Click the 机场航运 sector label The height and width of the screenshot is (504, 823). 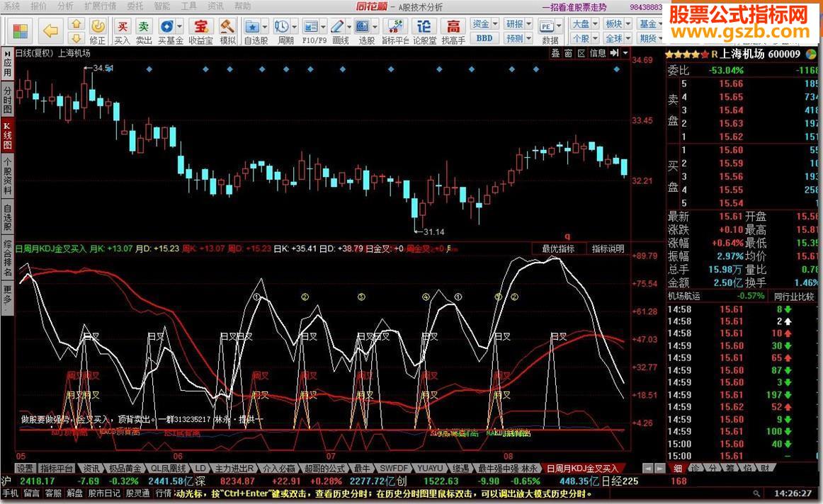(x=684, y=297)
